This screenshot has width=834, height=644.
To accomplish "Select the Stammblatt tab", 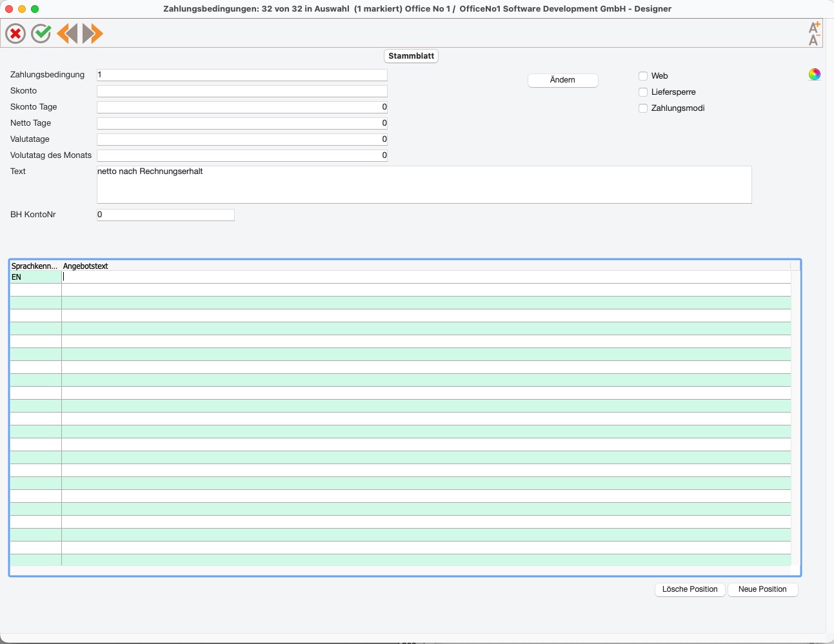I will point(412,56).
